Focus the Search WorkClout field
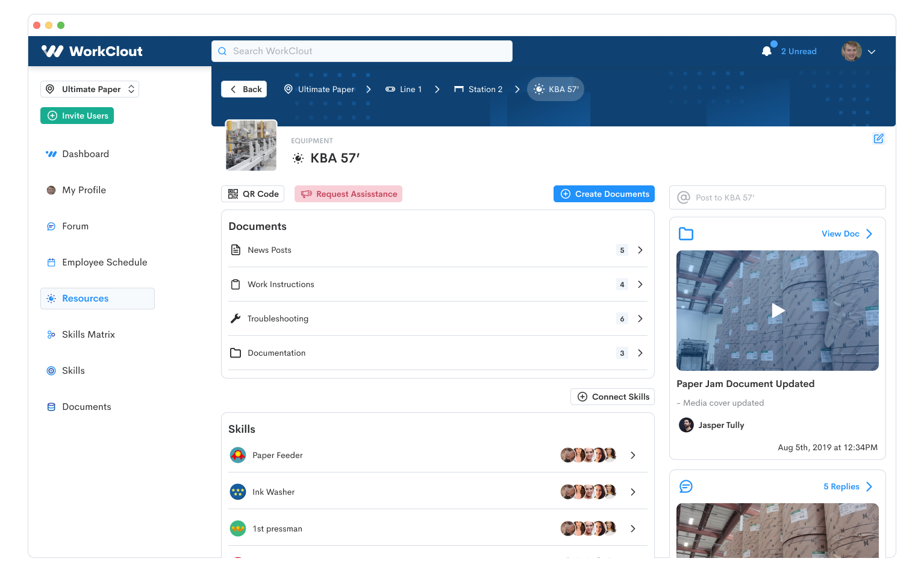The width and height of the screenshot is (924, 570). (362, 51)
